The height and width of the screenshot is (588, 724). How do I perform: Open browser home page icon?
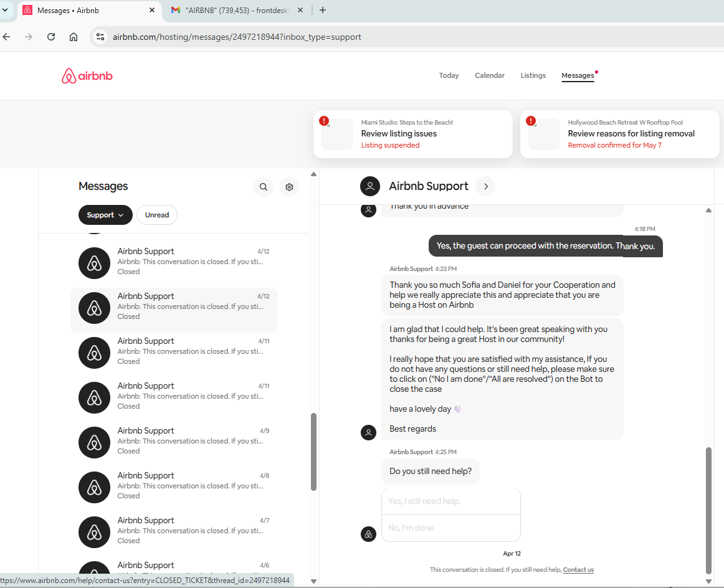74,37
